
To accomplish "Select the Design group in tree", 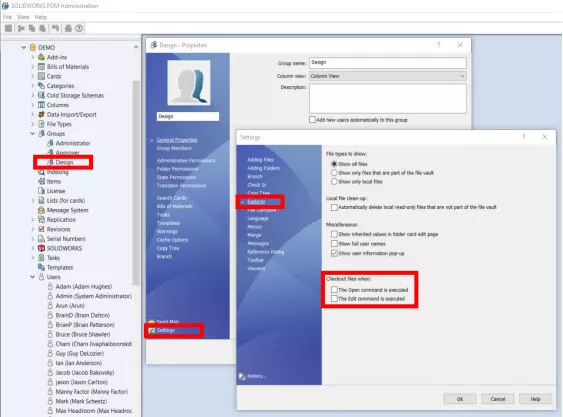I will click(x=64, y=162).
